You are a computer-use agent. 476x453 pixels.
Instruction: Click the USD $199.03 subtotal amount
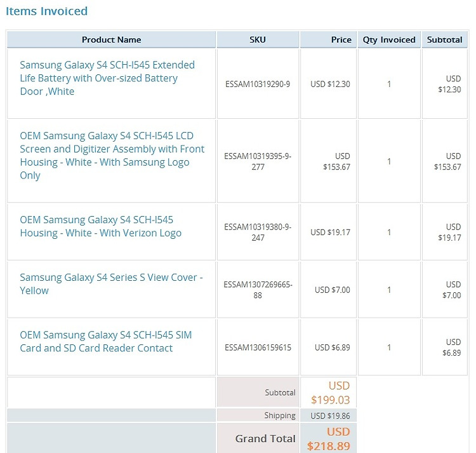tap(330, 393)
